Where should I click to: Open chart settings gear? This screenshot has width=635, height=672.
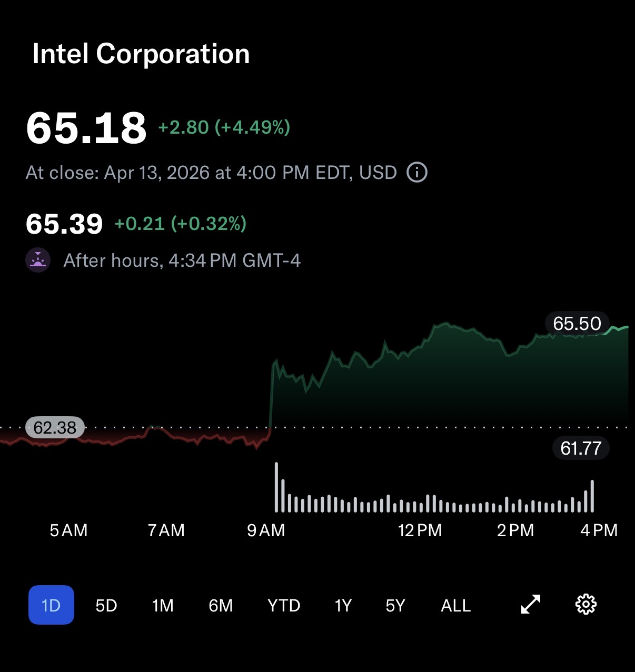[586, 604]
